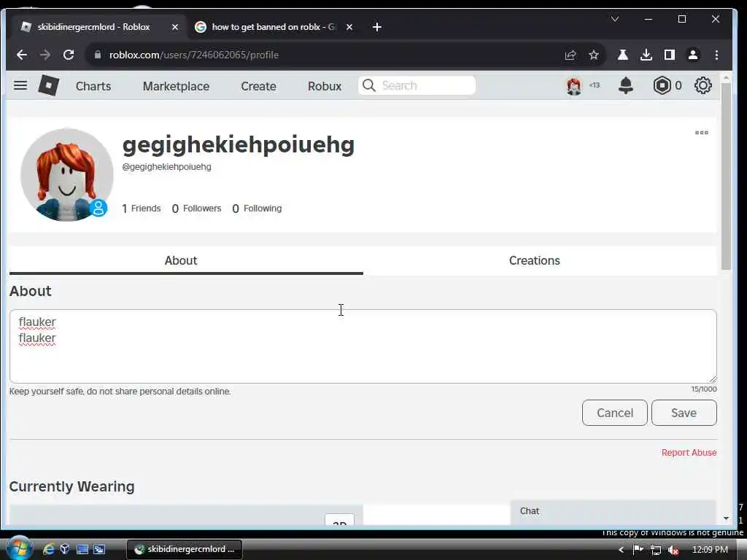The width and height of the screenshot is (747, 560).
Task: Open the muted volume tray icon
Action: pos(673,550)
